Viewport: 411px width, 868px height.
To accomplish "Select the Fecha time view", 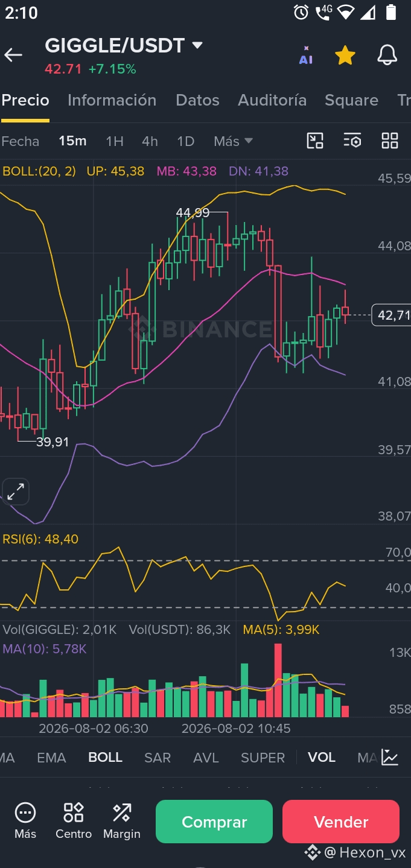I will (21, 141).
